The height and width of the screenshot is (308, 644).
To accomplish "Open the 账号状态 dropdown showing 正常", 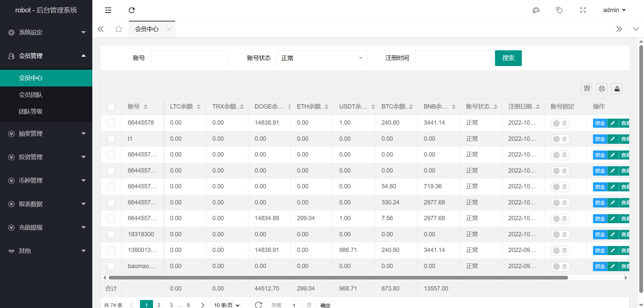I will tap(321, 58).
